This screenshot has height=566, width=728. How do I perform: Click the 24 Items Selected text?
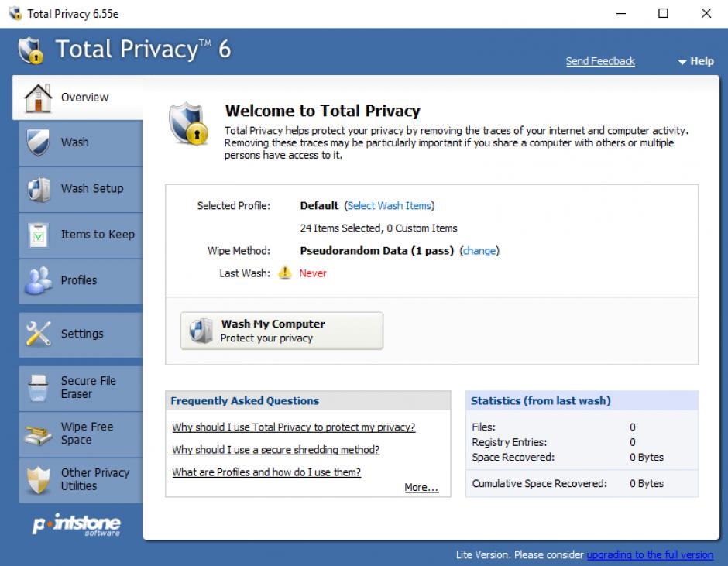point(340,228)
